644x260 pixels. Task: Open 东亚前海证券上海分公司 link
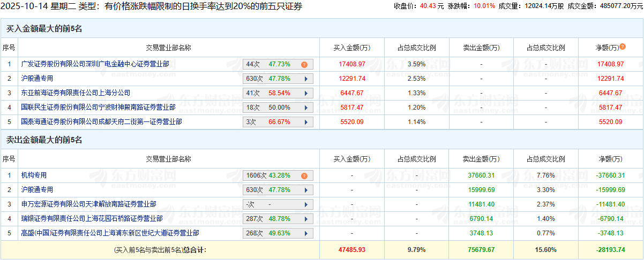(76, 93)
